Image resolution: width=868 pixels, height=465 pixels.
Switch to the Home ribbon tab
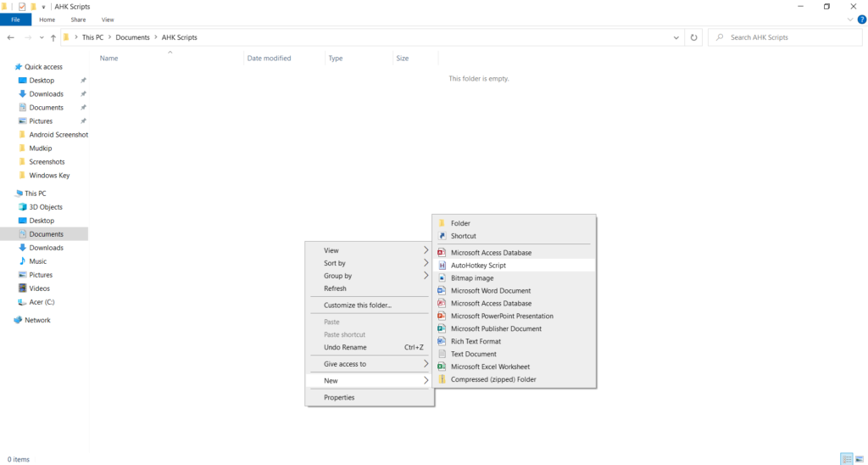[47, 20]
